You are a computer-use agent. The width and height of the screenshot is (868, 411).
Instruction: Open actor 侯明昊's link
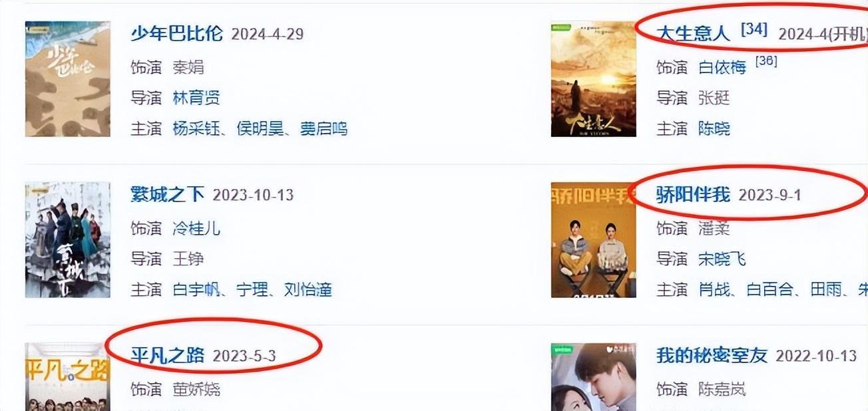point(260,128)
